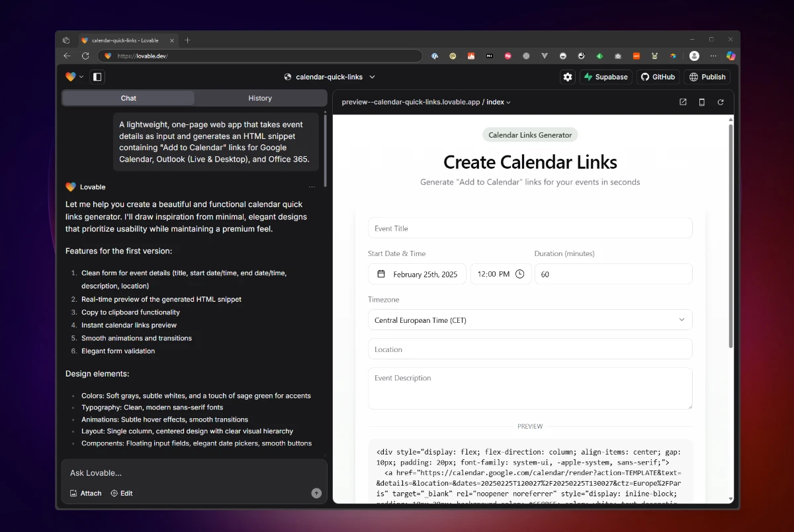The width and height of the screenshot is (794, 532).
Task: Click the Lovable heart logo
Action: click(71, 77)
